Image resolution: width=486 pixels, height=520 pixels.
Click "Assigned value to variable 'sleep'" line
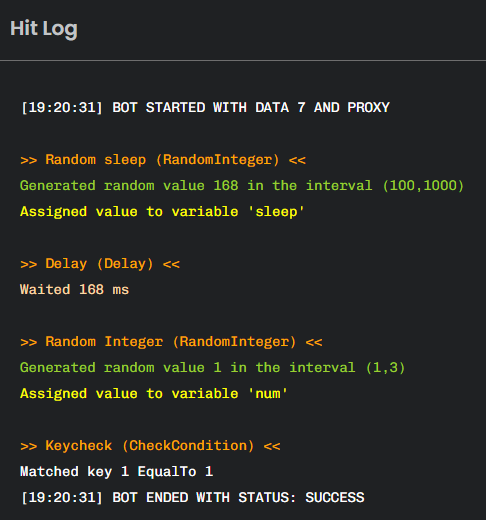(x=162, y=212)
